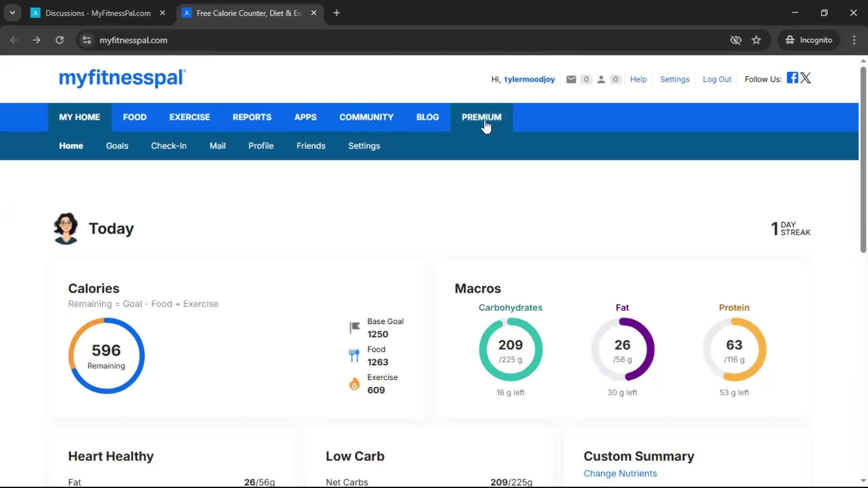Image resolution: width=868 pixels, height=488 pixels.
Task: Open a new browser tab
Action: [336, 13]
